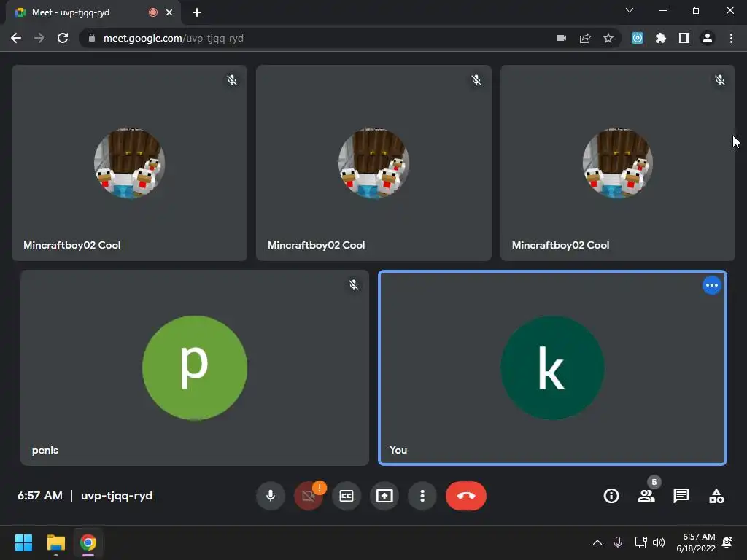The width and height of the screenshot is (747, 560).
Task: Click the 'You' name label
Action: [398, 450]
